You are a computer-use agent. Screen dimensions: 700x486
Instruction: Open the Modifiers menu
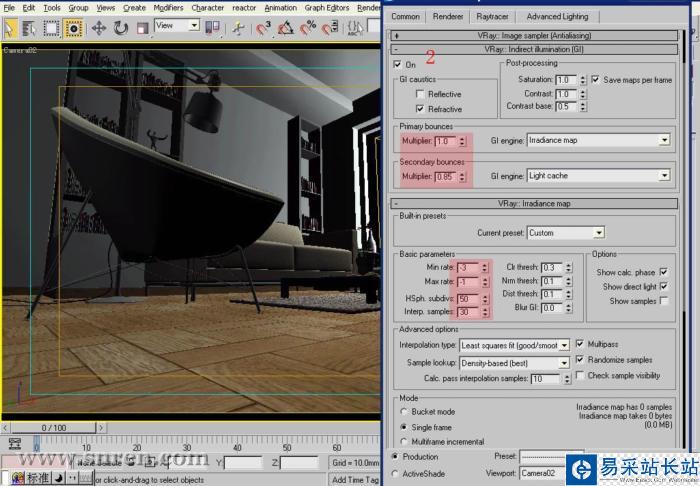(168, 8)
